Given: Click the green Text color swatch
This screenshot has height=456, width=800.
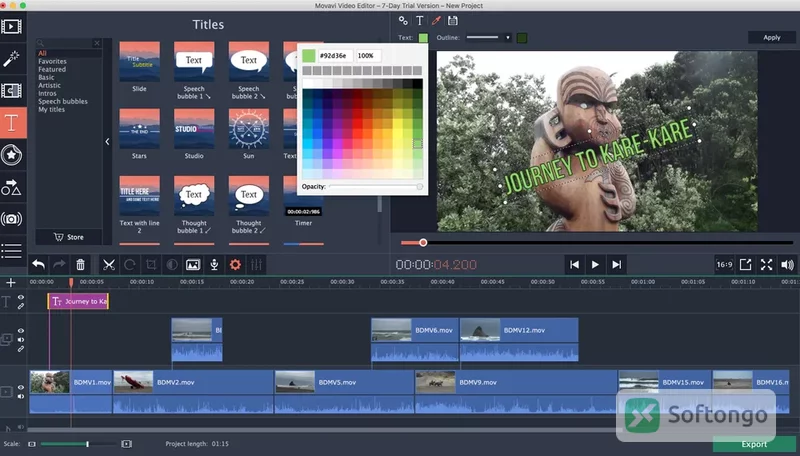Looking at the screenshot, I should [423, 38].
